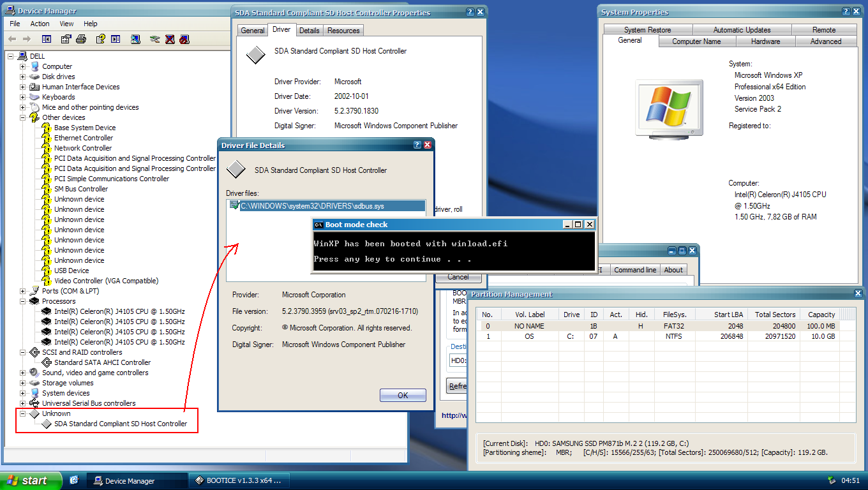868x490 pixels.
Task: Switch to Command line tab in BOOTICE
Action: click(x=635, y=270)
